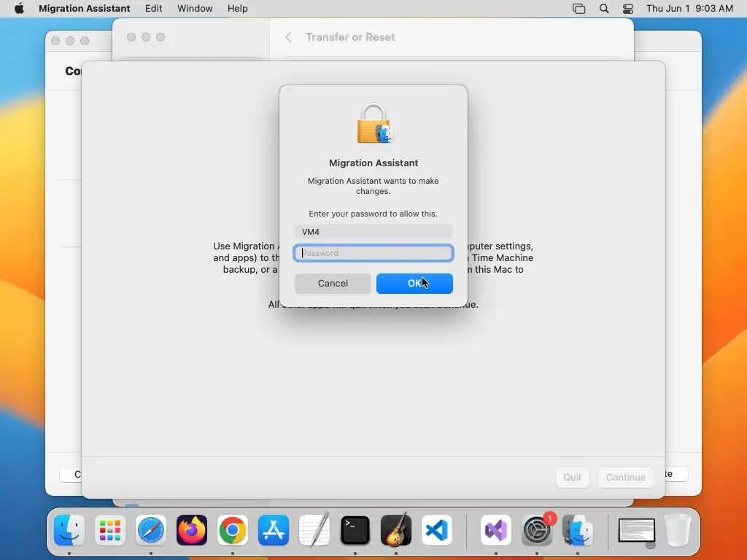
Task: Open Terminal from the Dock
Action: tap(355, 530)
